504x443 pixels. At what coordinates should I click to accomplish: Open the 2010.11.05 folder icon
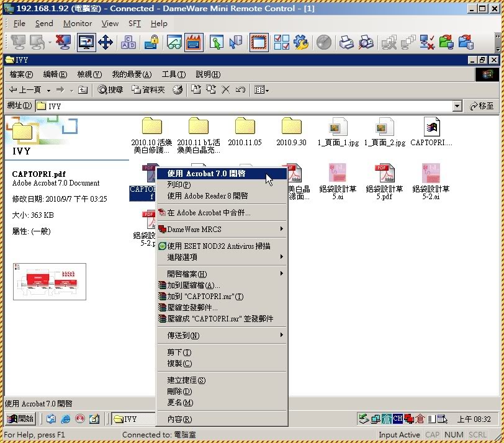[x=245, y=125]
